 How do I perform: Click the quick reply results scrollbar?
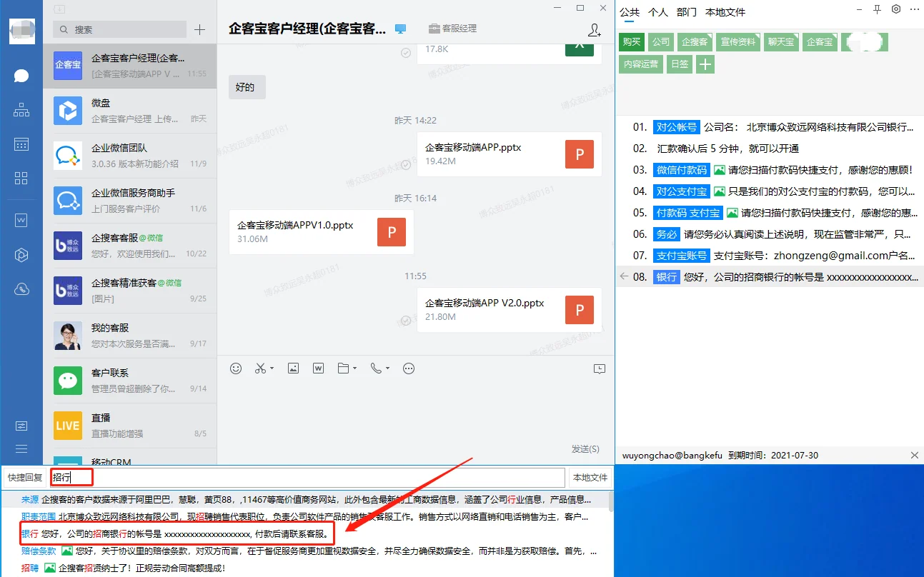610,501
